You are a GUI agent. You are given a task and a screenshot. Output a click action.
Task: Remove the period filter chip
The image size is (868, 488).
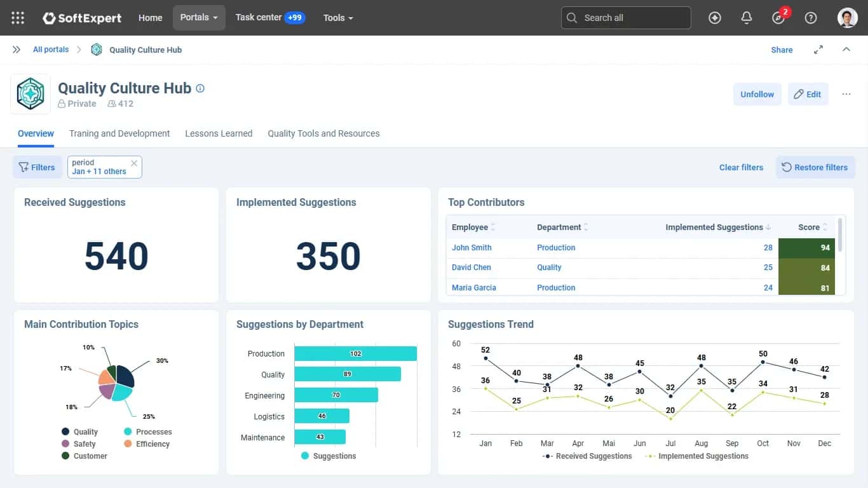(x=134, y=163)
